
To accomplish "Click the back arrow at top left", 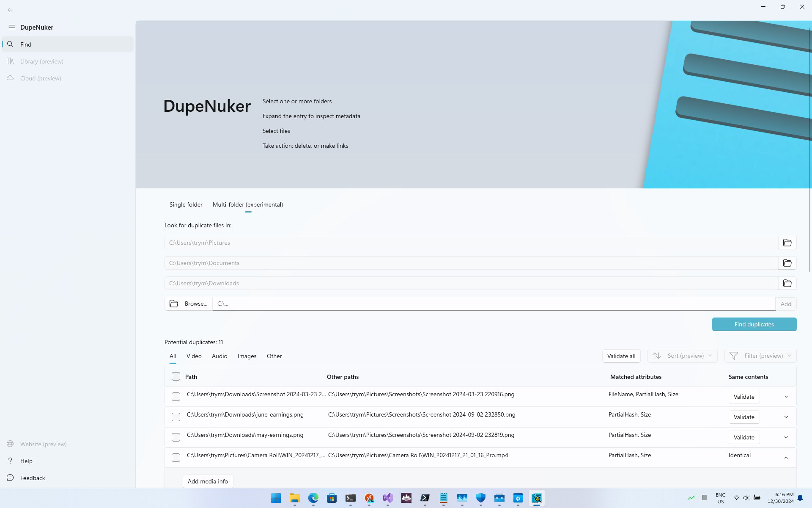I will [10, 10].
